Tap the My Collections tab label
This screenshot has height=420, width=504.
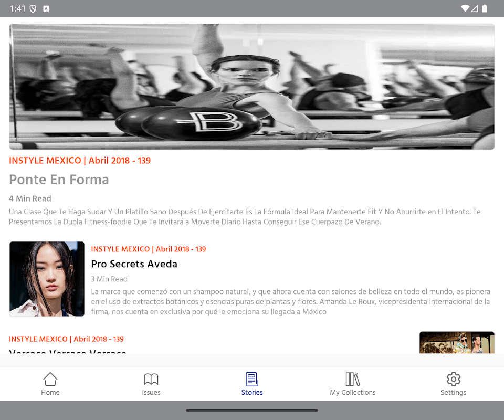(x=353, y=392)
